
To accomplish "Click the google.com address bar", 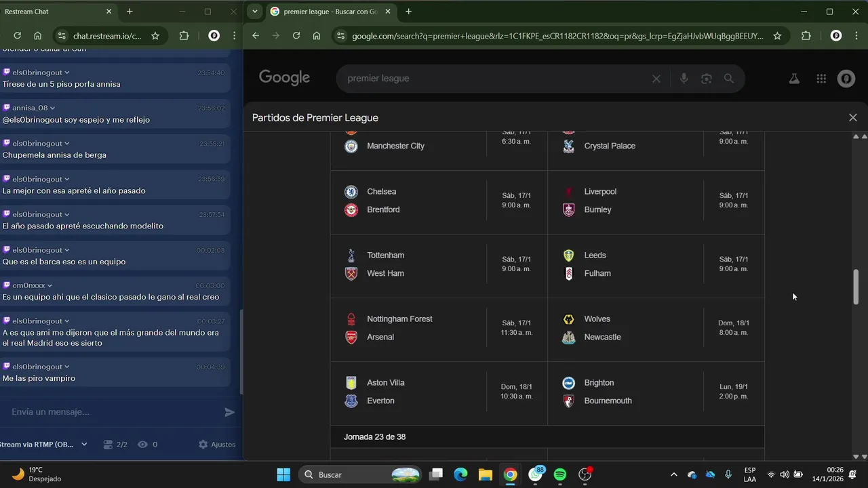I will pyautogui.click(x=557, y=36).
